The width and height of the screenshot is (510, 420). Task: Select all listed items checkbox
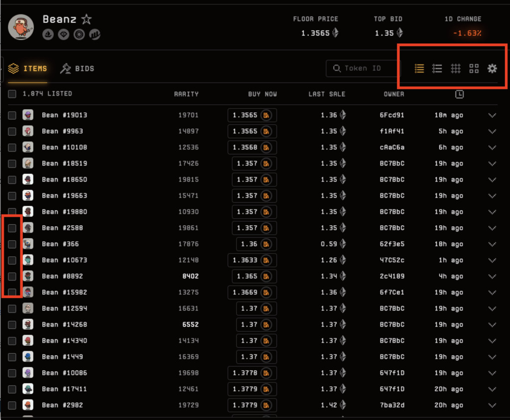point(12,94)
